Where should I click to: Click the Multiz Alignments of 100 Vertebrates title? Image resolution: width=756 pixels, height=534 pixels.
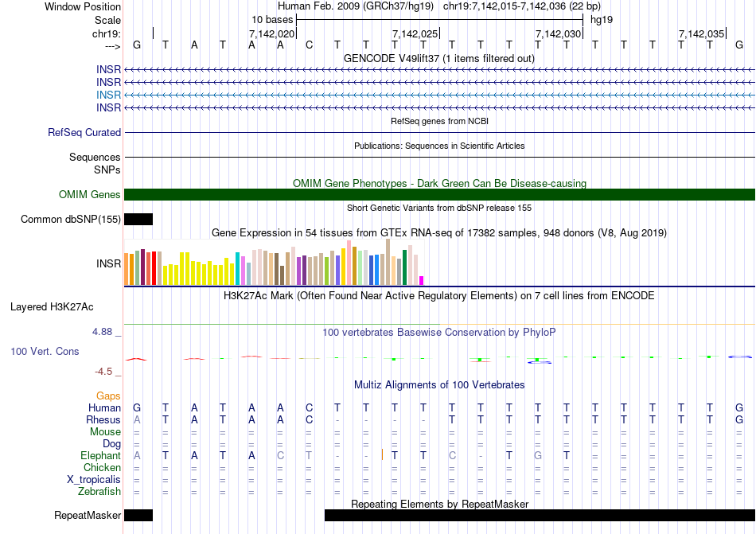pyautogui.click(x=439, y=384)
